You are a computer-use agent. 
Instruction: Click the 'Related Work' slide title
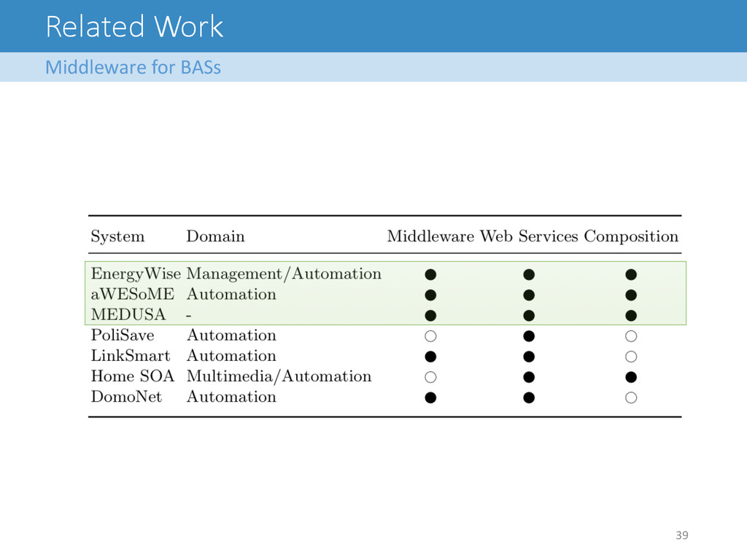point(134,27)
